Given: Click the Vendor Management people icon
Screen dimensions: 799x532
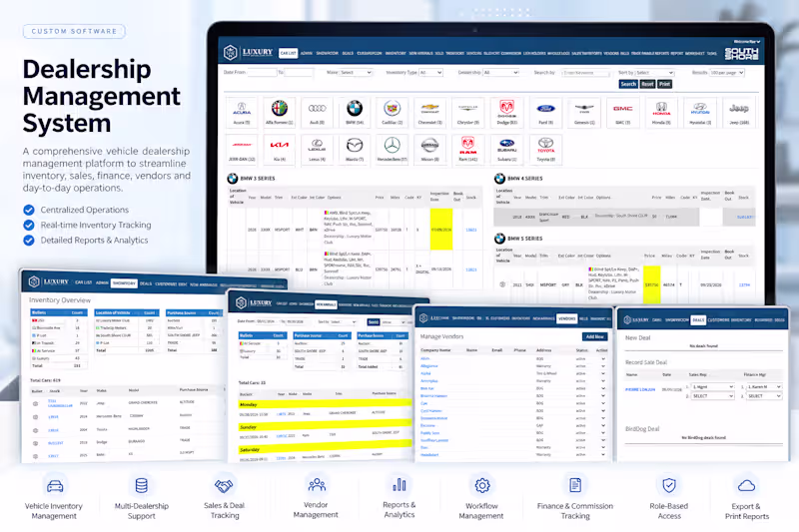Looking at the screenshot, I should point(317,485).
